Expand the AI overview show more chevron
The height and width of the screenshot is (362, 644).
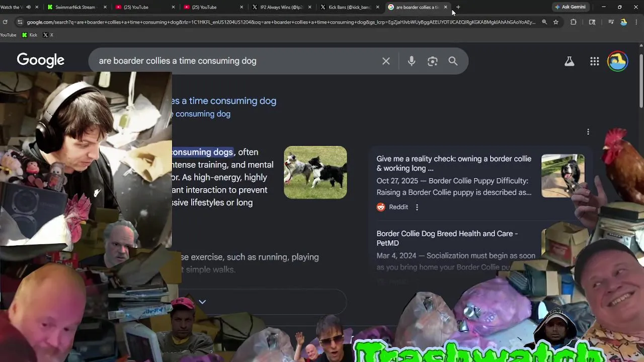pyautogui.click(x=202, y=302)
